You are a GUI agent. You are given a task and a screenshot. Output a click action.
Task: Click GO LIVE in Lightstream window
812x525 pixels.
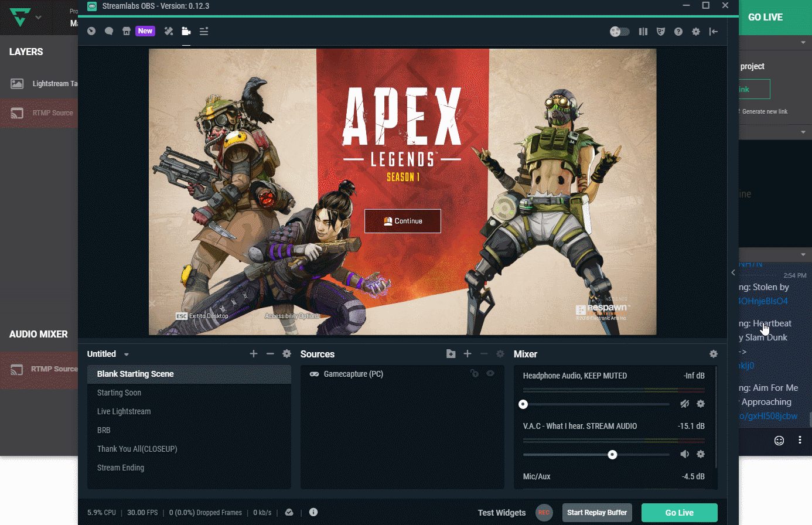[x=765, y=17]
